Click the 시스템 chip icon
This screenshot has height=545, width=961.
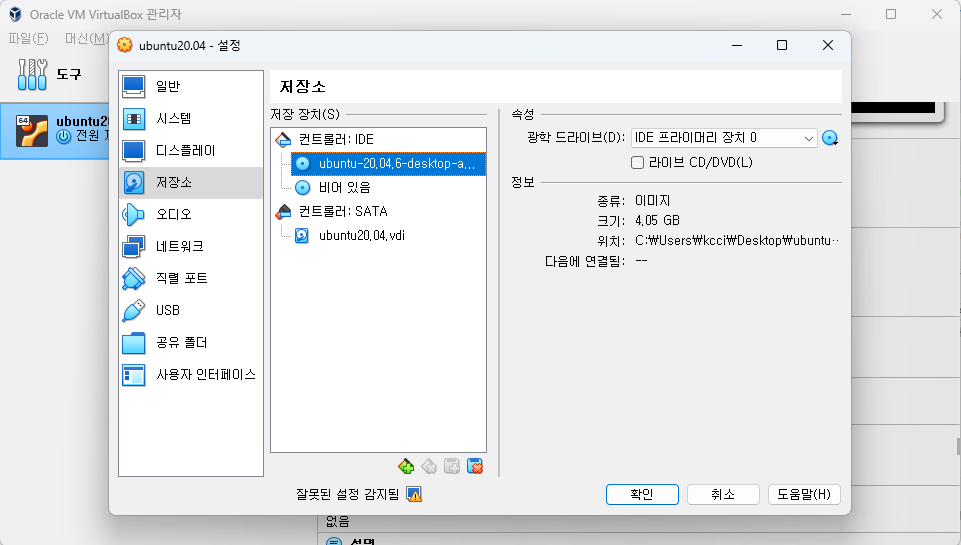(134, 118)
